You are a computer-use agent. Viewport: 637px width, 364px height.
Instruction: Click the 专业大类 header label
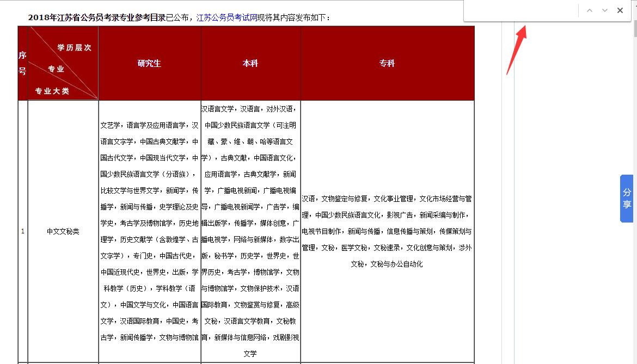pos(52,91)
